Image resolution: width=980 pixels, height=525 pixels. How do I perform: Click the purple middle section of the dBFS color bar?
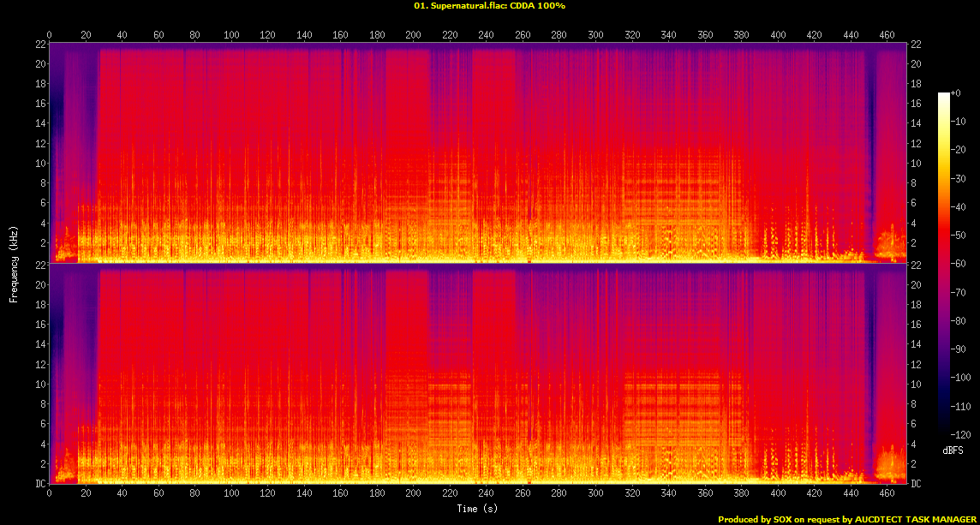pyautogui.click(x=943, y=343)
